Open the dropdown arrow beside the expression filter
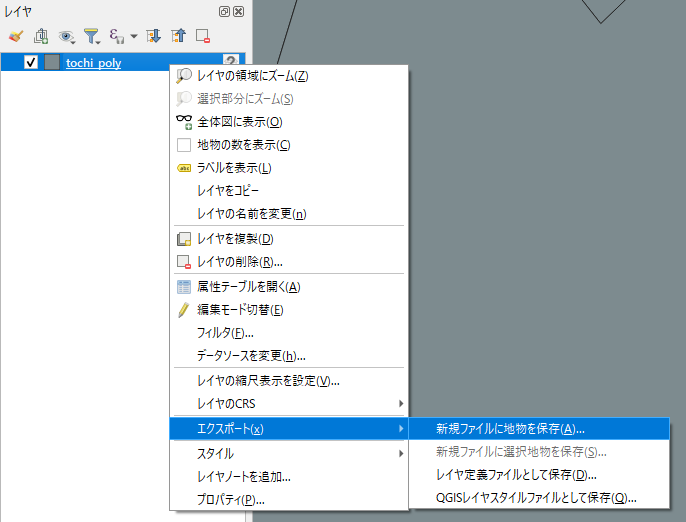686x522 pixels. pos(133,37)
